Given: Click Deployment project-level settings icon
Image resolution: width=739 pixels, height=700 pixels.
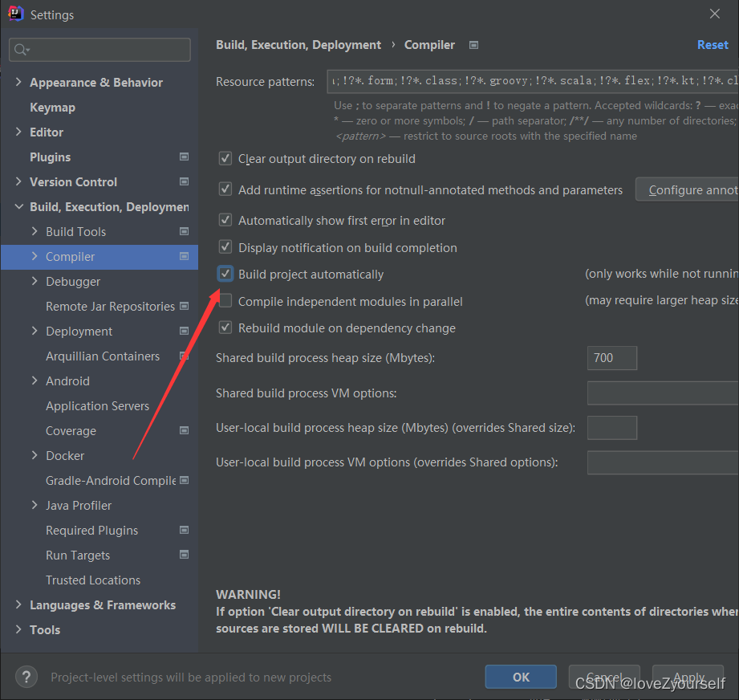Looking at the screenshot, I should point(185,331).
